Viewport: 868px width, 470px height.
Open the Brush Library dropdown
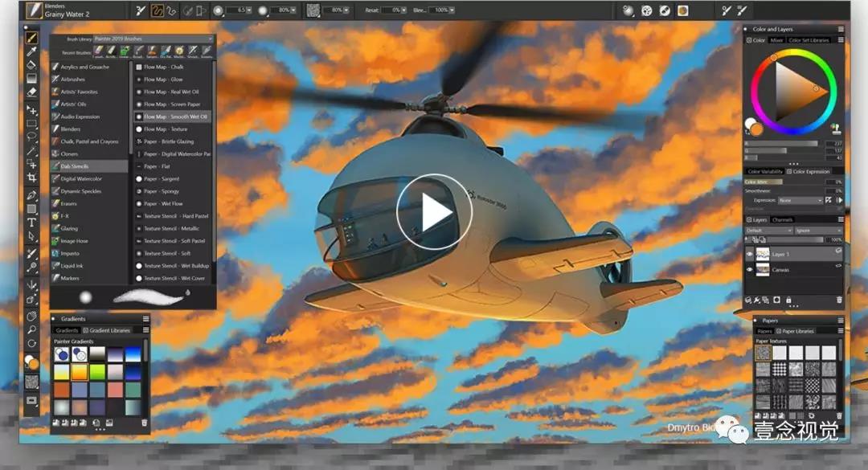click(x=154, y=39)
